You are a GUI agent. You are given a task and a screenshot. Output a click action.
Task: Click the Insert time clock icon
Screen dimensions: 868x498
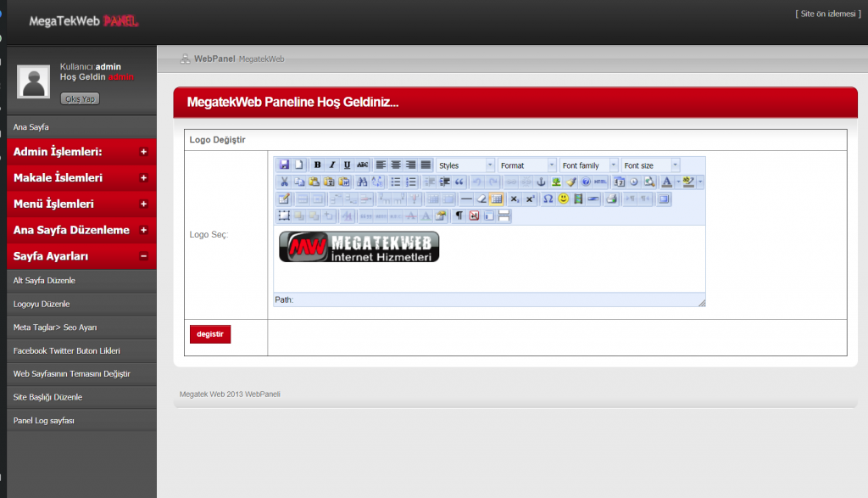point(634,182)
